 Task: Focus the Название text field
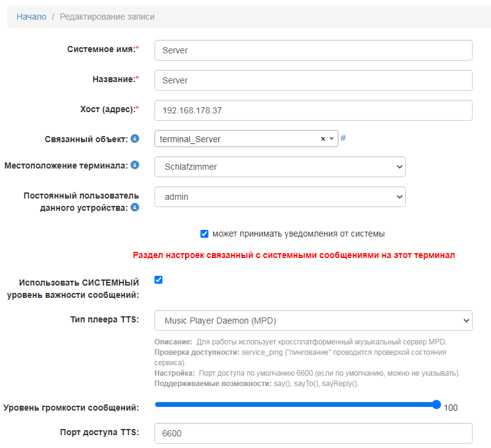click(x=313, y=80)
